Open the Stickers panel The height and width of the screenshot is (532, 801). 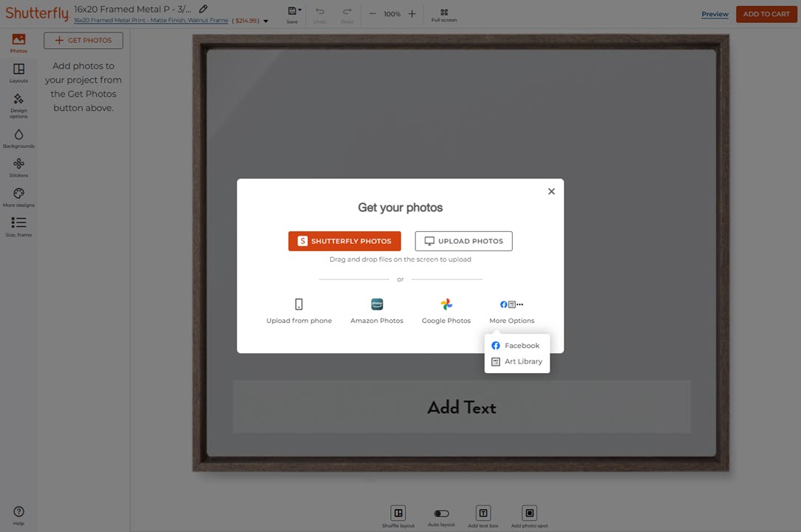click(x=18, y=168)
